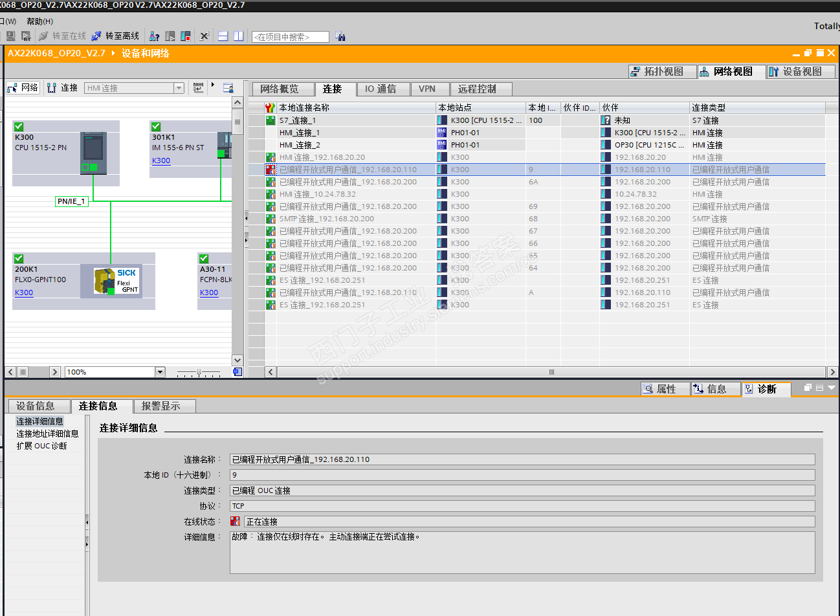Select the PN/IE_1 network label

71,201
